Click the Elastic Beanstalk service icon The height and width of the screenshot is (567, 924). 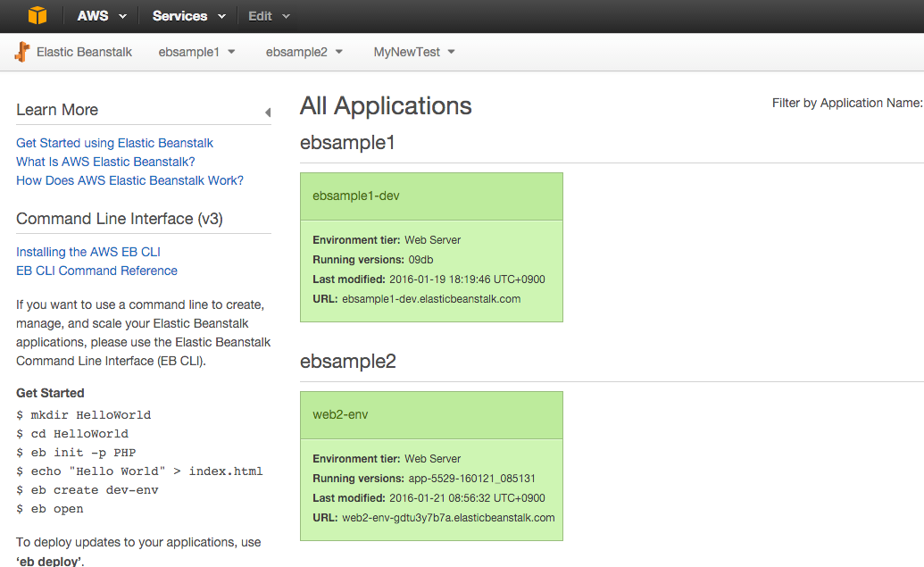[x=22, y=52]
